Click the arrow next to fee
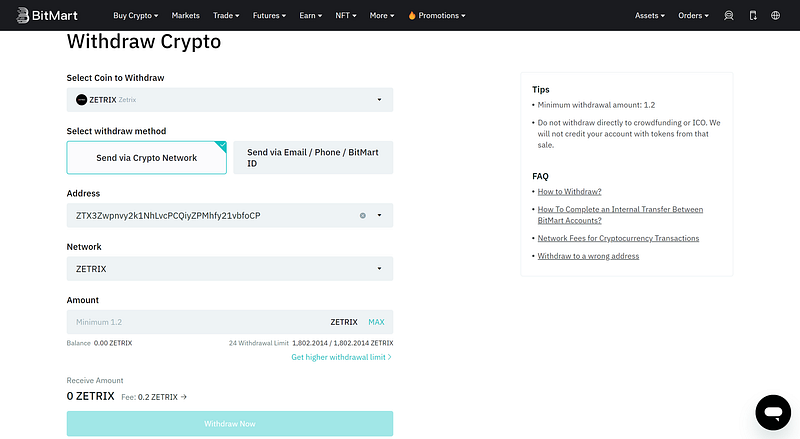Image resolution: width=800 pixels, height=439 pixels. [x=184, y=397]
